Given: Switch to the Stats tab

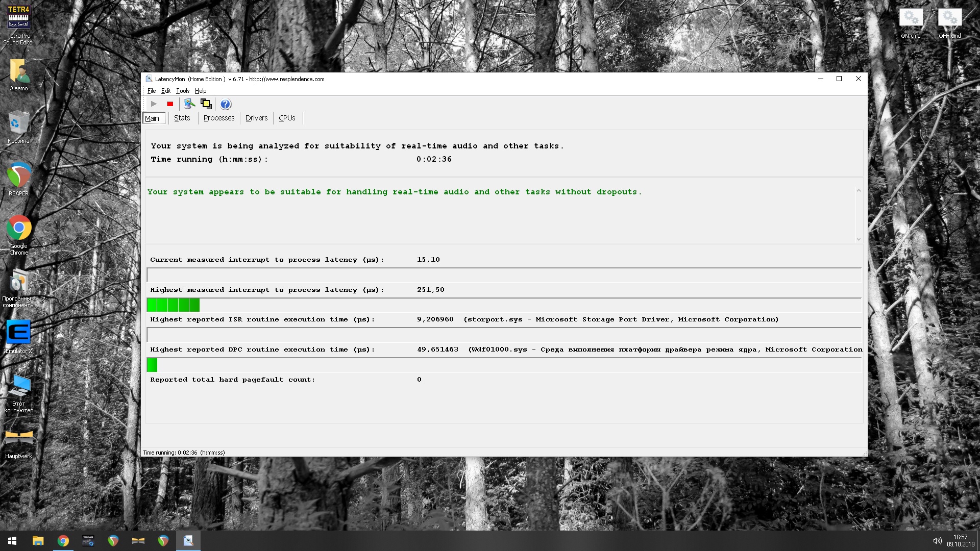Looking at the screenshot, I should (182, 118).
